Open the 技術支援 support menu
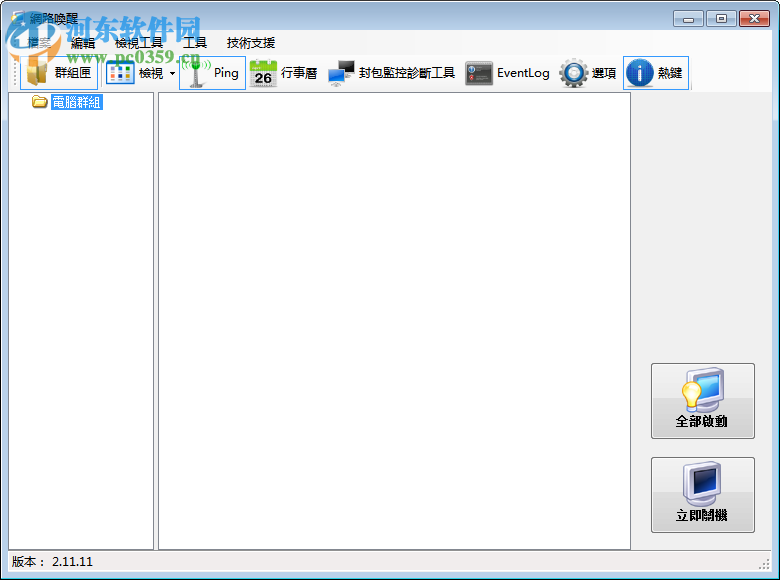 pyautogui.click(x=251, y=43)
